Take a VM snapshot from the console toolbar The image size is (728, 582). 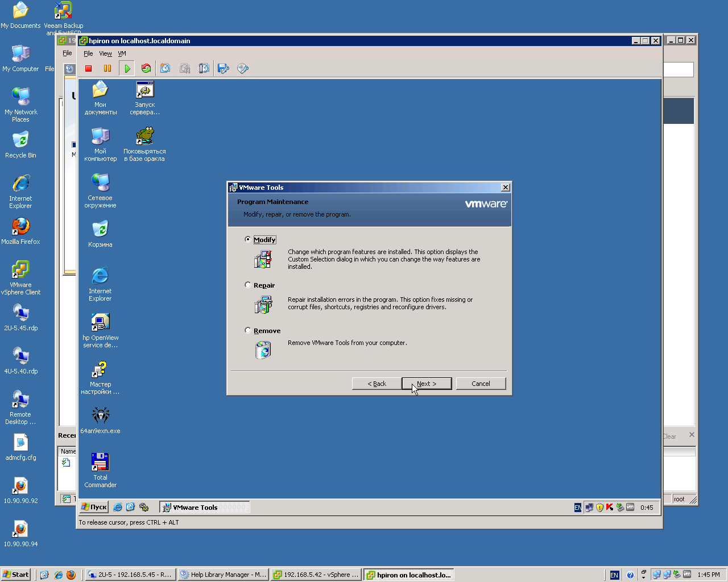166,69
